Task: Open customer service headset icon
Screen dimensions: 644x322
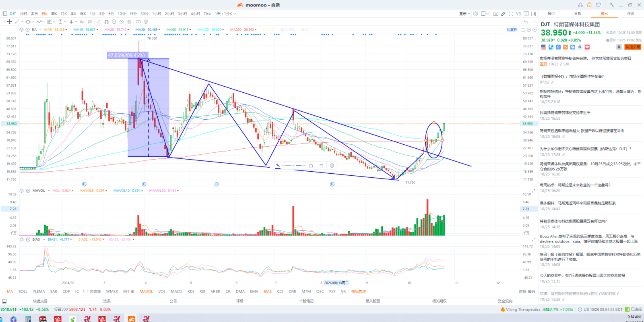Action: coord(580,5)
